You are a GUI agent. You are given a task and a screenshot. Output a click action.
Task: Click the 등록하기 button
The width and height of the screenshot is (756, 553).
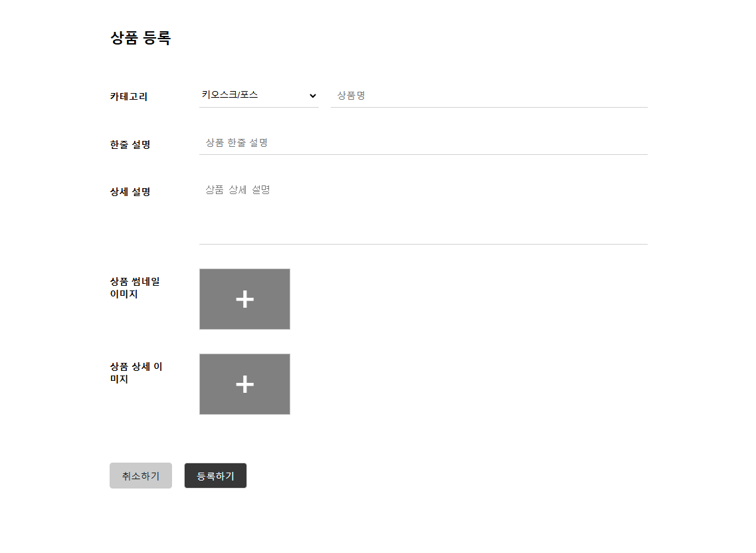(x=215, y=476)
